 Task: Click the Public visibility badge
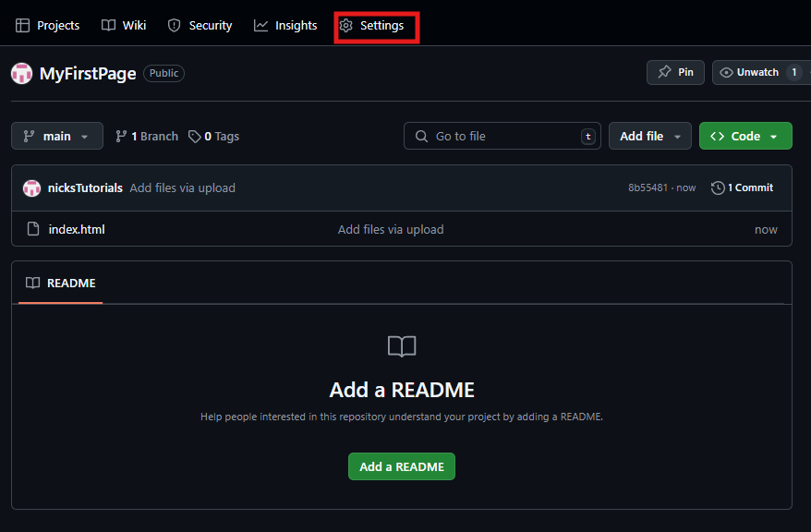click(164, 73)
